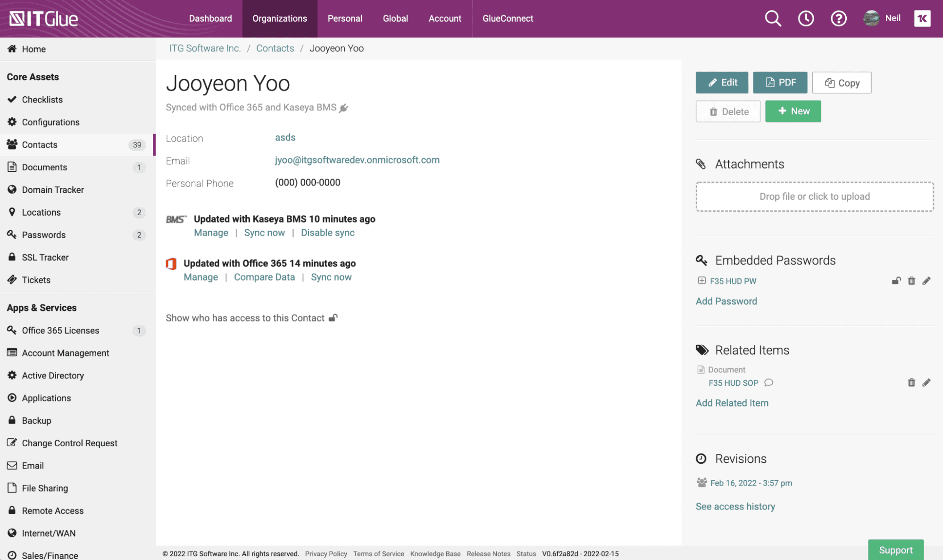Viewport: 943px width, 560px height.
Task: Open the Neil user profile menu
Action: point(882,18)
